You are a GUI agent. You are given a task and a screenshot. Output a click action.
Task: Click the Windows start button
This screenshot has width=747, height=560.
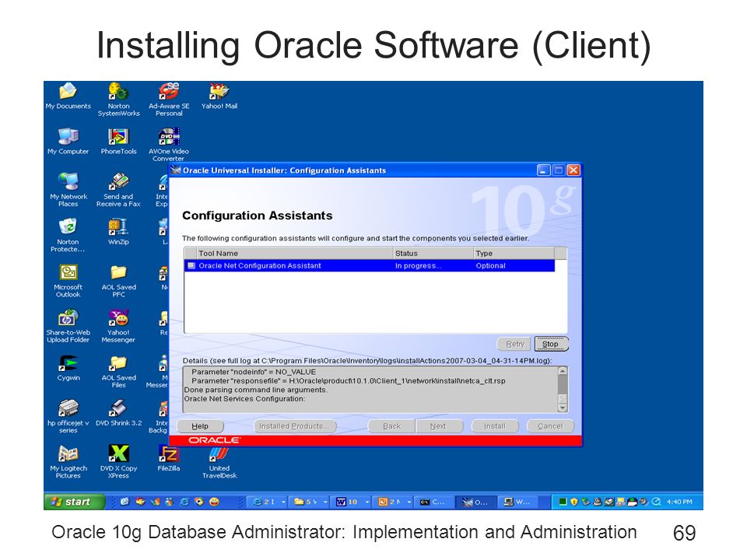[x=75, y=502]
